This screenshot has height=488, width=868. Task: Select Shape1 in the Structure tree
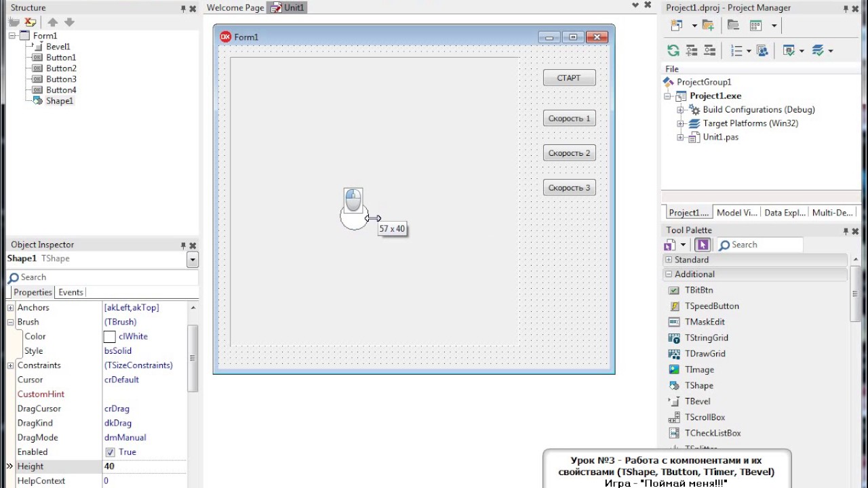point(59,101)
